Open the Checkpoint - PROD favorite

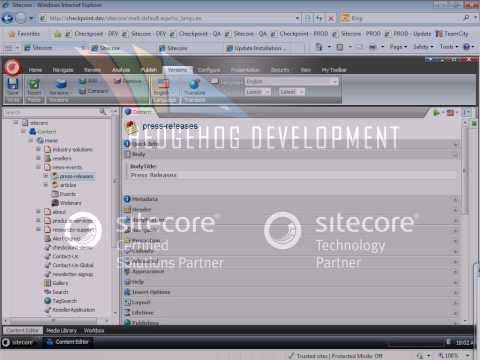point(299,34)
